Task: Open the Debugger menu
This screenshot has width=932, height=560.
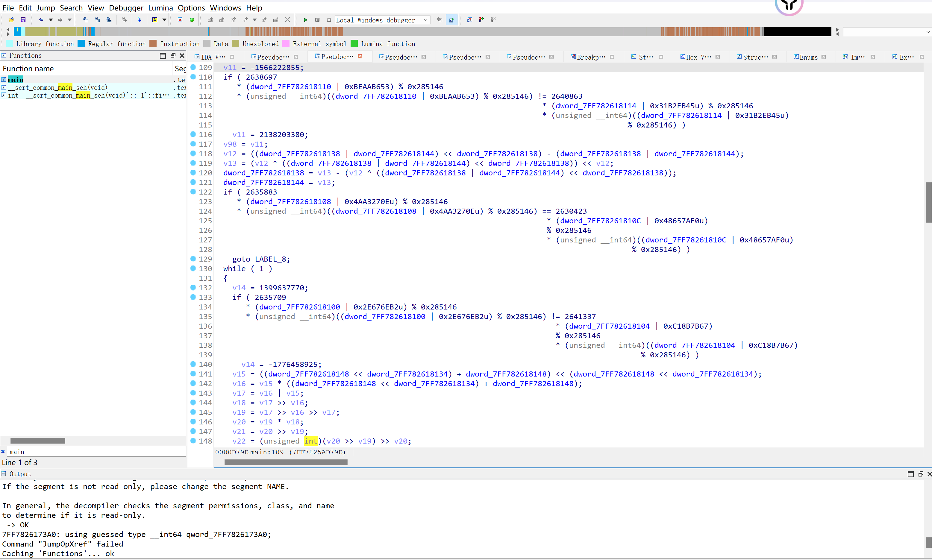Action: pyautogui.click(x=126, y=7)
